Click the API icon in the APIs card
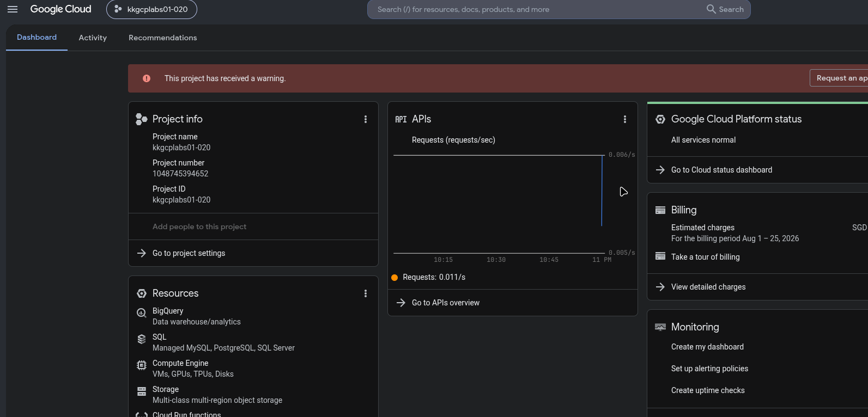The image size is (868, 417). coord(401,119)
